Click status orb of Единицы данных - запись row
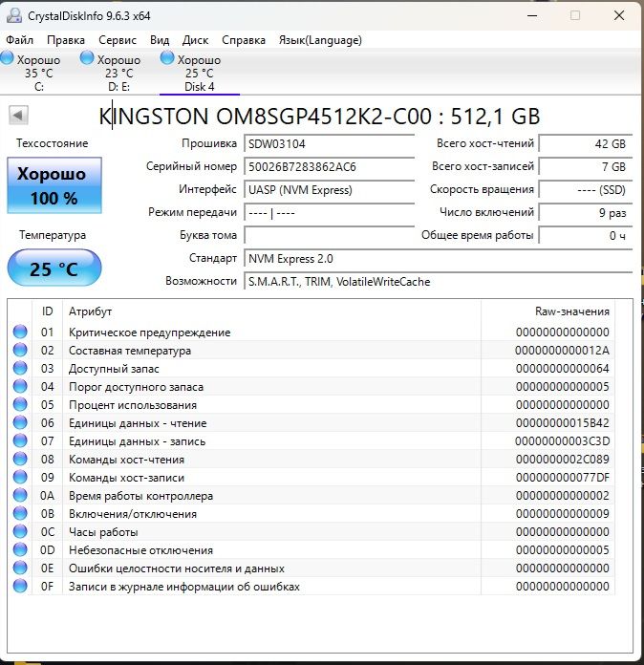The image size is (644, 665). point(20,440)
